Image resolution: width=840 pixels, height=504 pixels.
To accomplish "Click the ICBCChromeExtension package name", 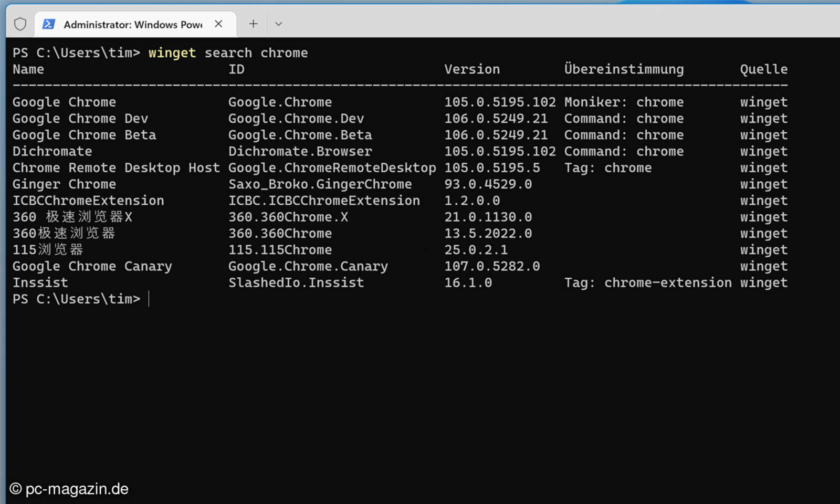I will tap(88, 201).
